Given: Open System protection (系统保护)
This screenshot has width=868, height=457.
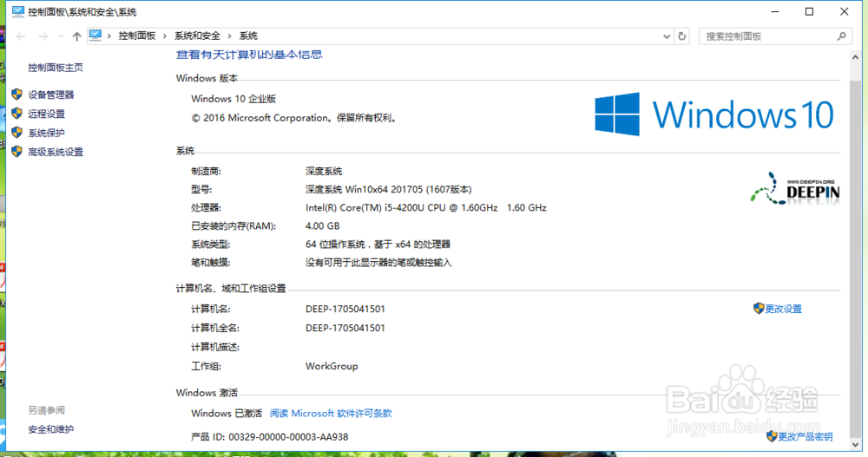Looking at the screenshot, I should pyautogui.click(x=47, y=133).
